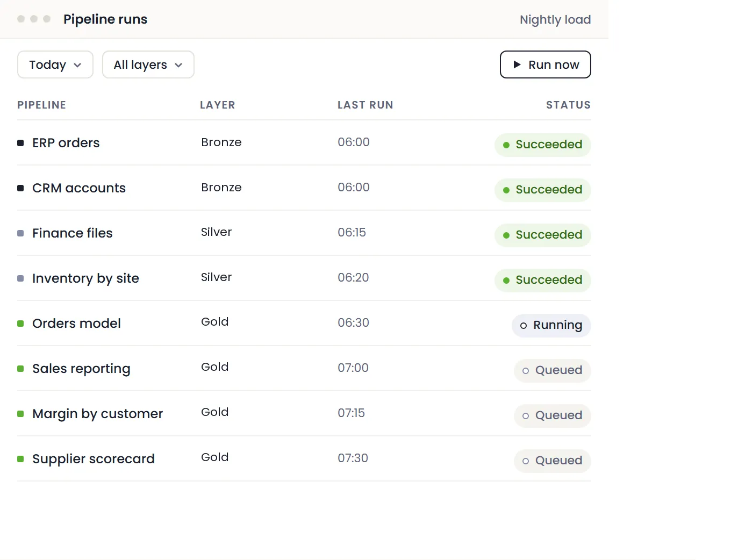Click the dark square icon beside ERP orders
This screenshot has width=731, height=560.
tap(20, 143)
